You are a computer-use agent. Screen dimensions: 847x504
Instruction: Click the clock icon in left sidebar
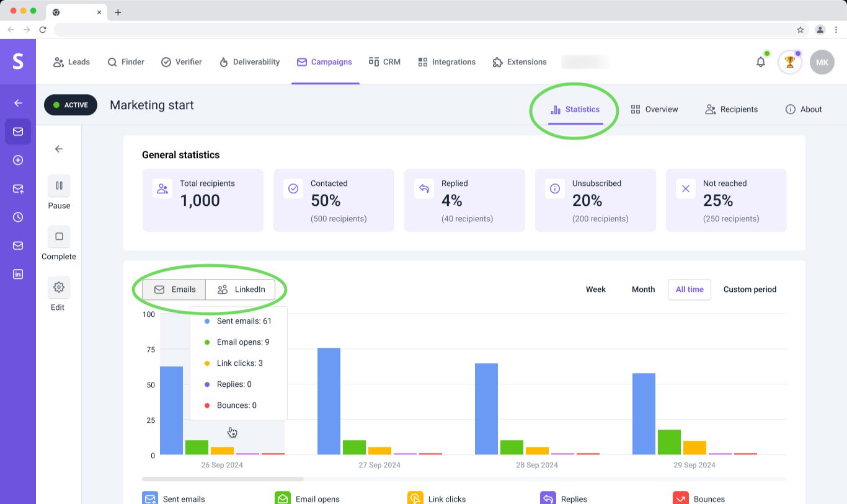[18, 217]
